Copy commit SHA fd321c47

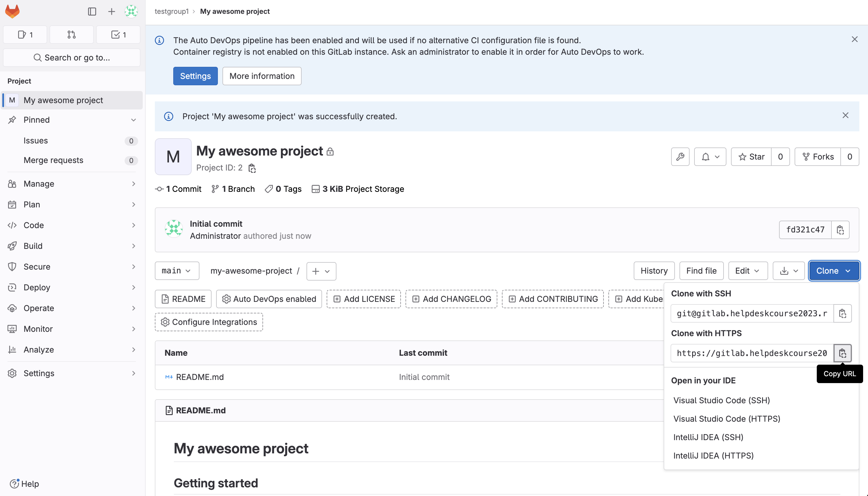(840, 230)
